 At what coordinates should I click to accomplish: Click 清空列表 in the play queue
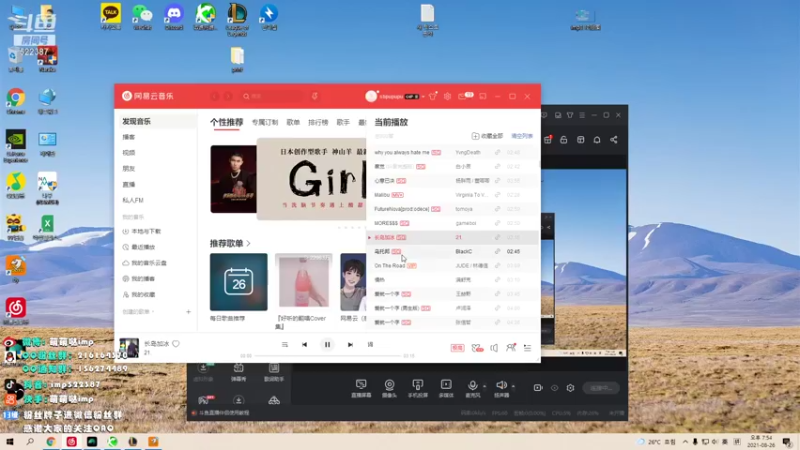coord(522,136)
